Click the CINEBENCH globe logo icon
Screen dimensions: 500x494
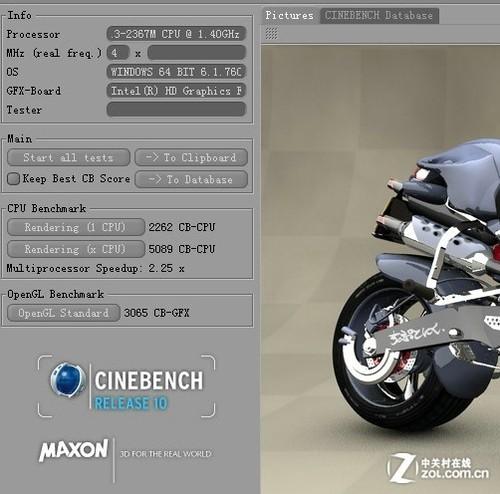(68, 380)
